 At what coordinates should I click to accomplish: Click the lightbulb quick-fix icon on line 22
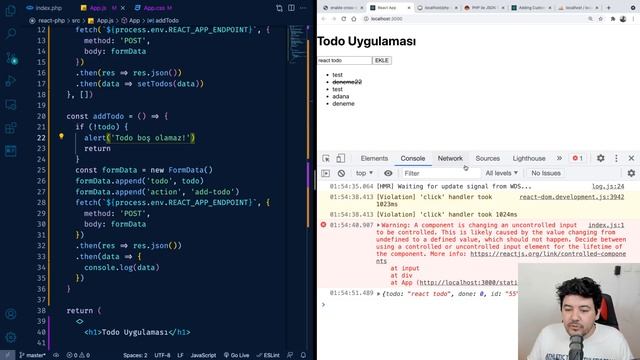click(61, 137)
